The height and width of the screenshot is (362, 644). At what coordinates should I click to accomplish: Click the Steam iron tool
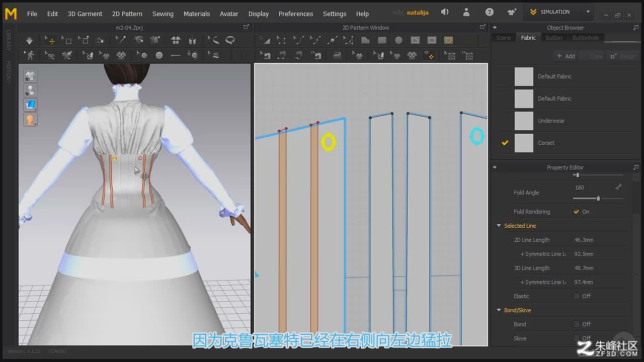pos(337,55)
